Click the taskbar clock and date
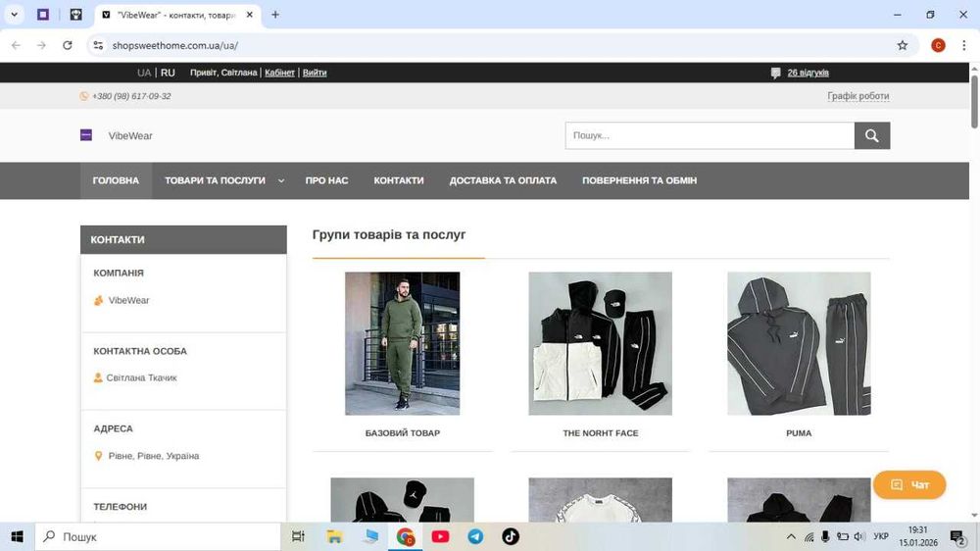 (918, 536)
